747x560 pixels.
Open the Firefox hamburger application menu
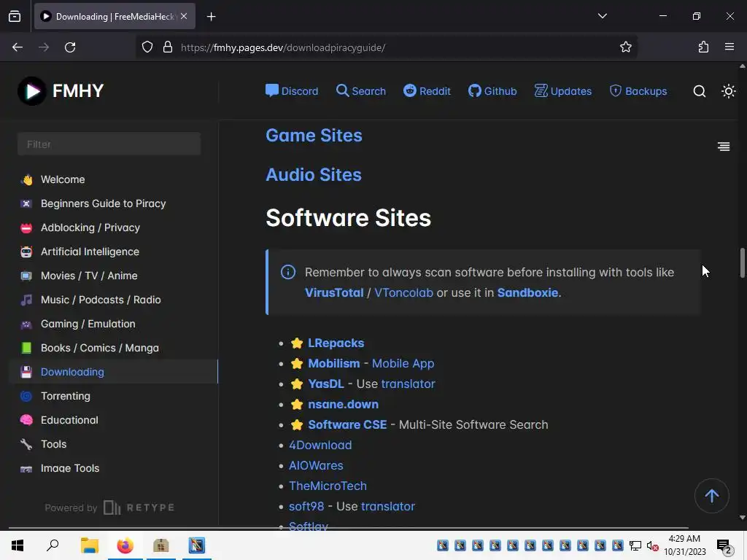729,47
